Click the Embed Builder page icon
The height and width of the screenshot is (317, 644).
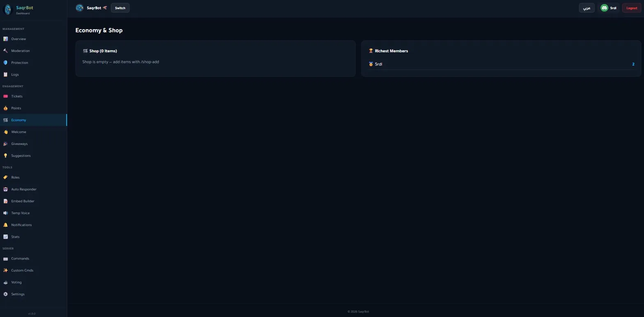5,201
